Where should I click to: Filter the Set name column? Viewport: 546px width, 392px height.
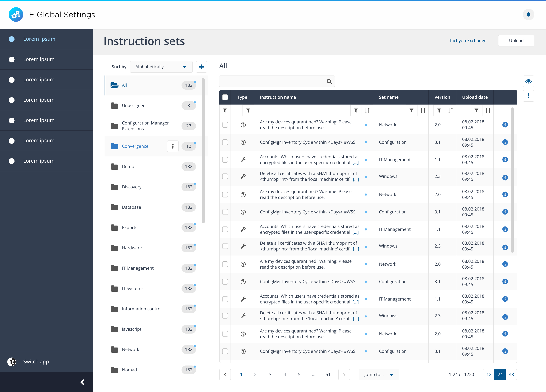pos(411,111)
